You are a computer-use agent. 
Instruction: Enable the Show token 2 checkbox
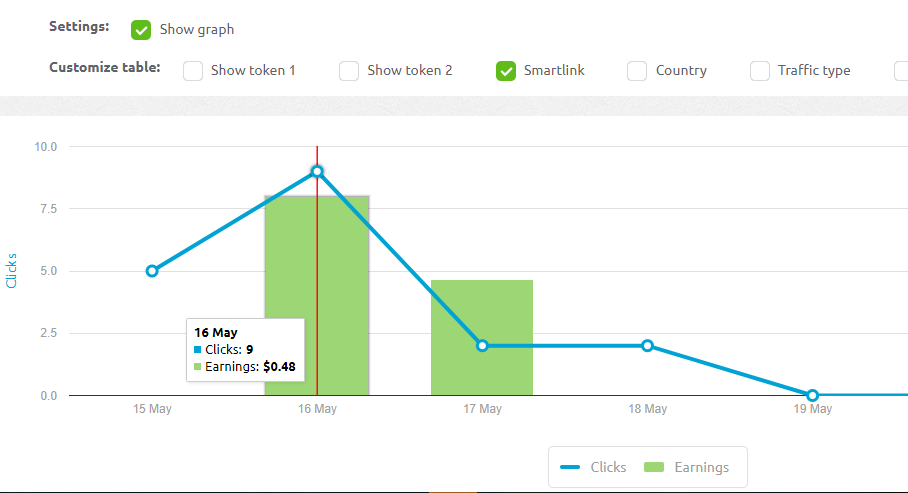pyautogui.click(x=349, y=70)
